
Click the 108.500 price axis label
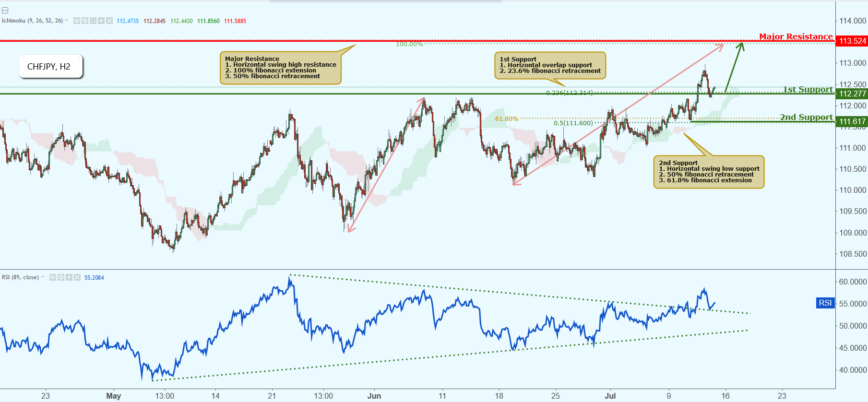point(853,254)
